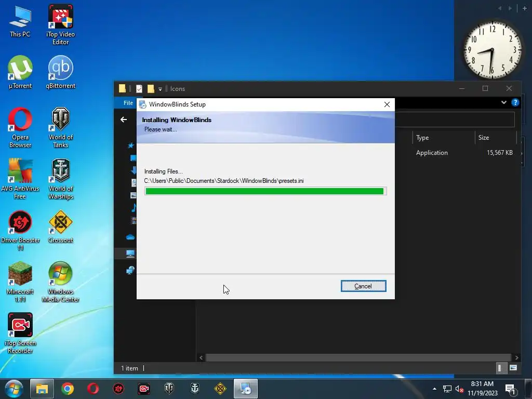Click the new folder toolbar icon
The width and height of the screenshot is (532, 399).
pyautogui.click(x=151, y=88)
